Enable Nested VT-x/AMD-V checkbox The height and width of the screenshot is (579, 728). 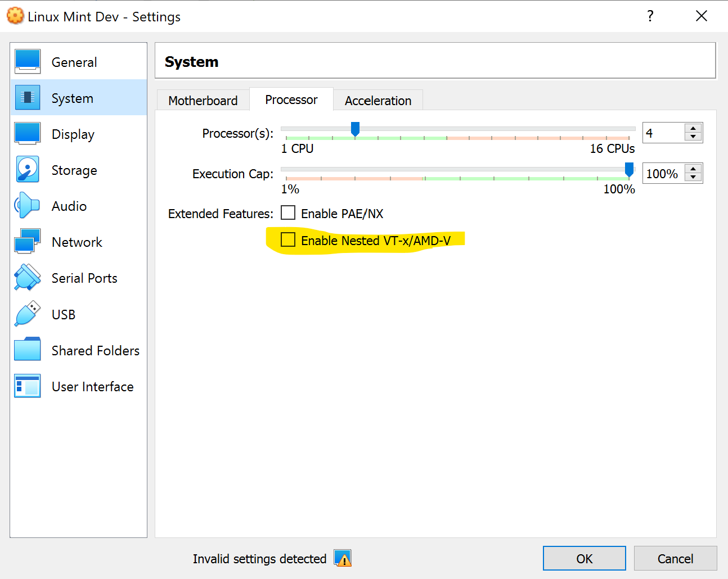point(288,240)
